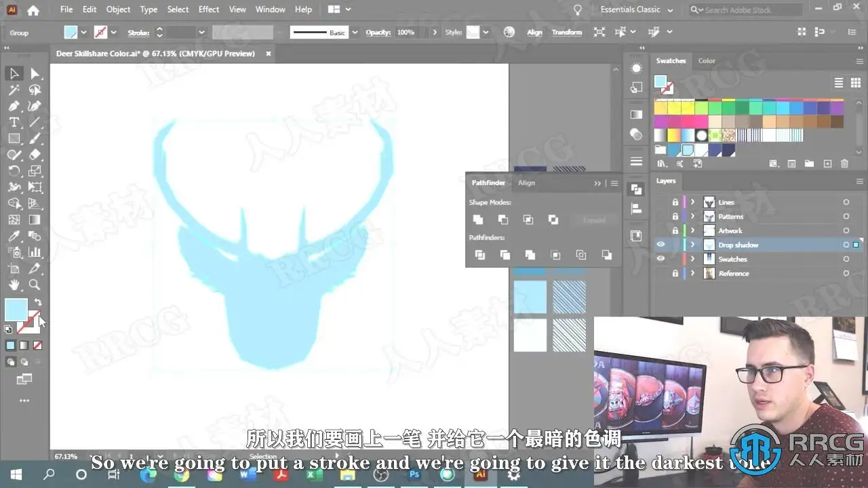The width and height of the screenshot is (868, 488).
Task: Open the Select menu
Action: pos(178,9)
